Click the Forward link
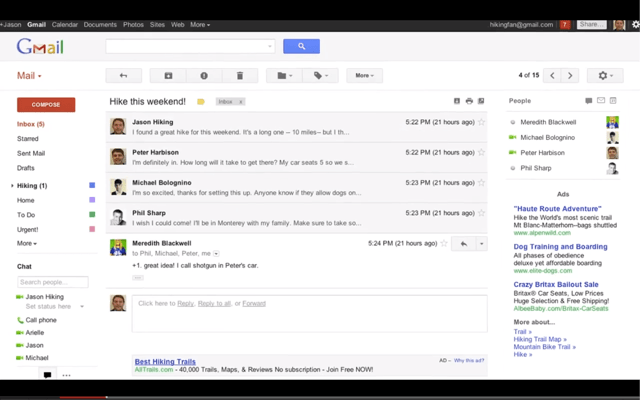640x400 pixels. pos(254,303)
